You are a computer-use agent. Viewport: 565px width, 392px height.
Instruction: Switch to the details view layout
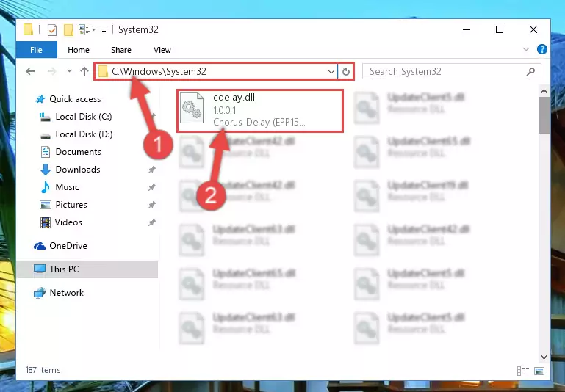(x=523, y=371)
